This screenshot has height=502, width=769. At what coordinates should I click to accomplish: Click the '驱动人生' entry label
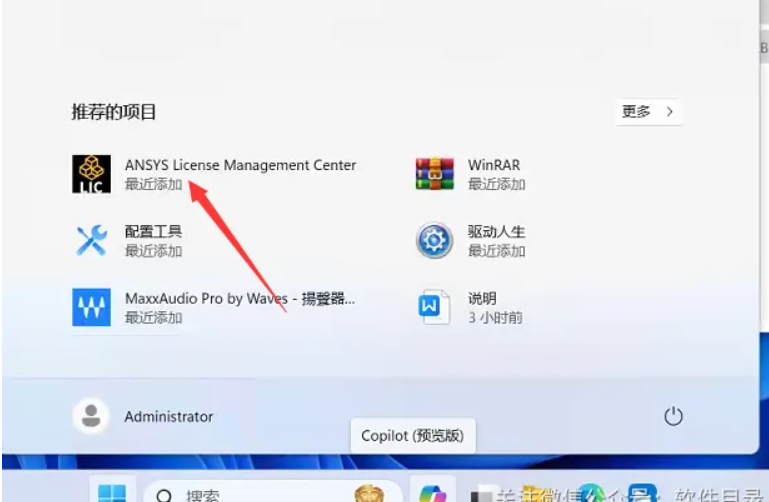pos(496,232)
